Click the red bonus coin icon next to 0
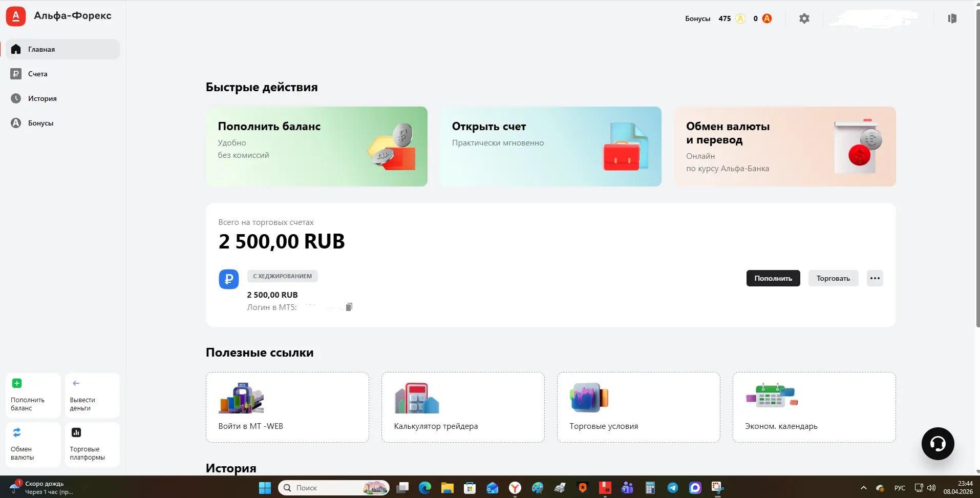980x498 pixels. tap(767, 18)
